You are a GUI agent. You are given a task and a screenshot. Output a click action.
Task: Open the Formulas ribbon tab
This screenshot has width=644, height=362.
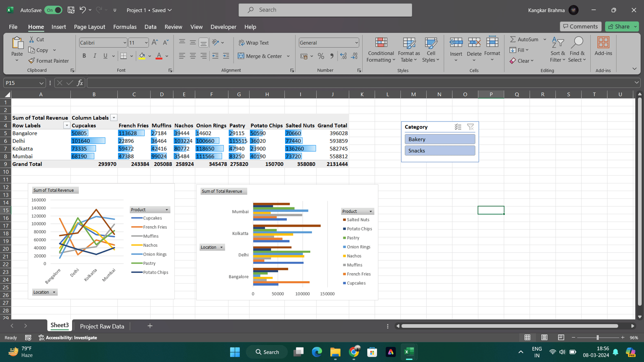(x=125, y=27)
